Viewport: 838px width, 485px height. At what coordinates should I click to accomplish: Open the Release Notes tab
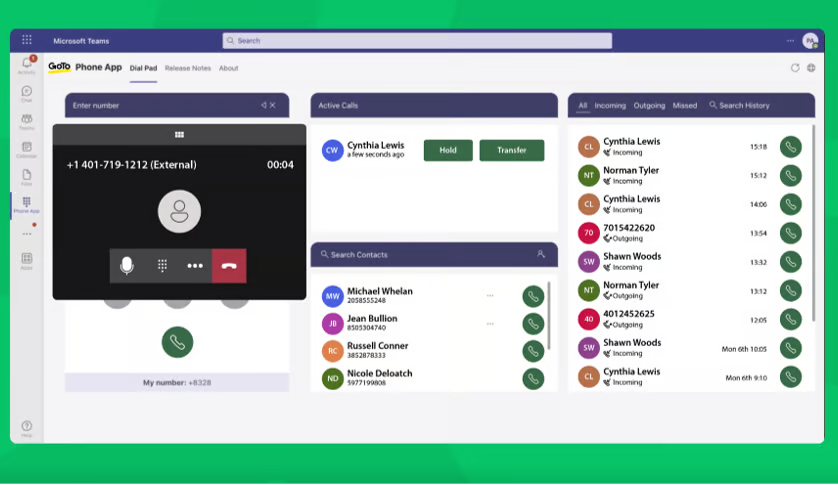[188, 68]
